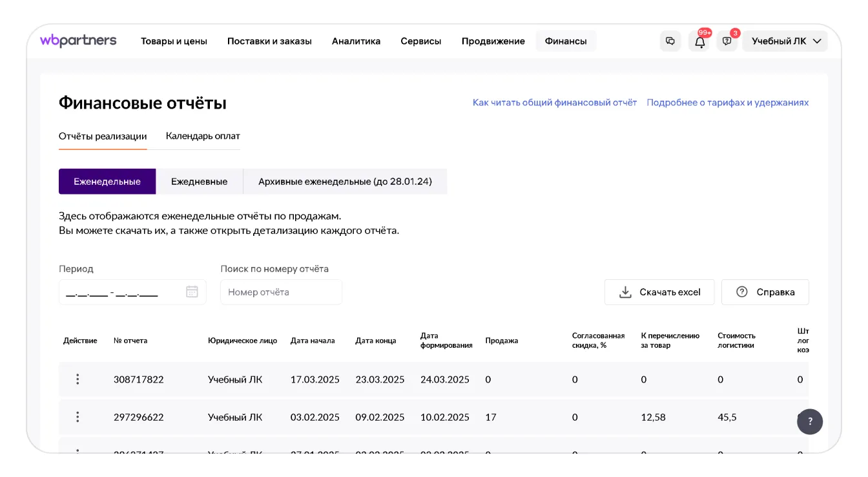Image resolution: width=868 pixels, height=477 pixels.
Task: Click start date 03.02.2025
Action: pyautogui.click(x=315, y=417)
